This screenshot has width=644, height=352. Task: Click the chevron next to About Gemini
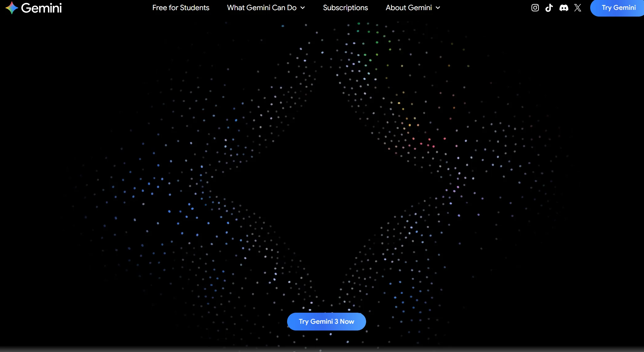(438, 8)
